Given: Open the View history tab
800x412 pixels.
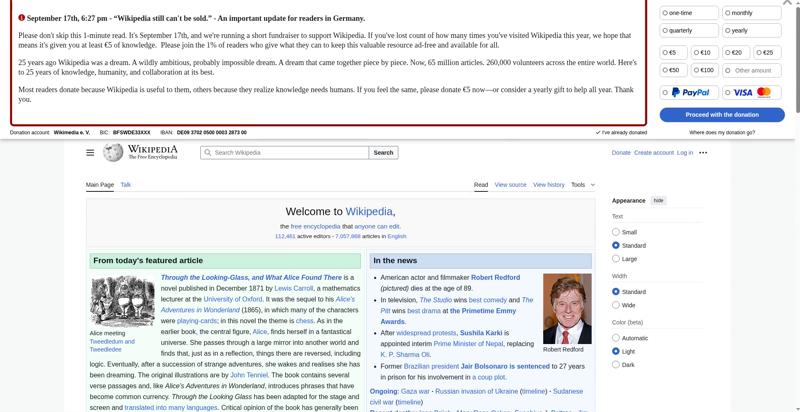Looking at the screenshot, I should (x=548, y=185).
